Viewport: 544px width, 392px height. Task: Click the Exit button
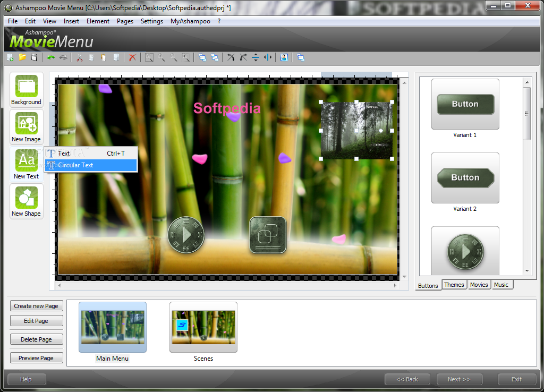coord(516,379)
